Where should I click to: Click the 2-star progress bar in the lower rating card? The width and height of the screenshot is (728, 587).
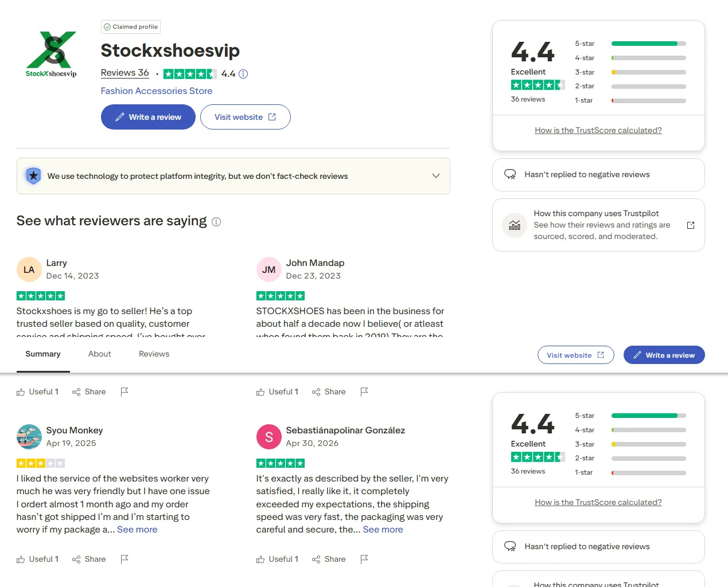649,459
